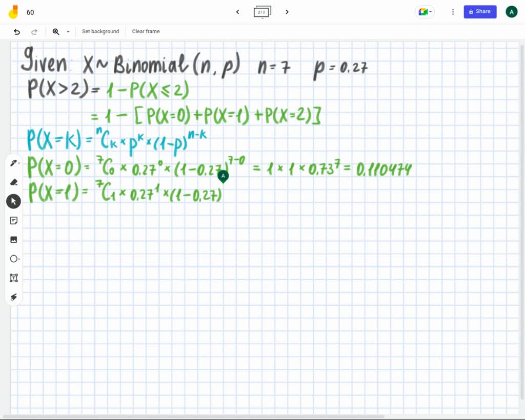
Task: Click Set background option
Action: pos(100,31)
